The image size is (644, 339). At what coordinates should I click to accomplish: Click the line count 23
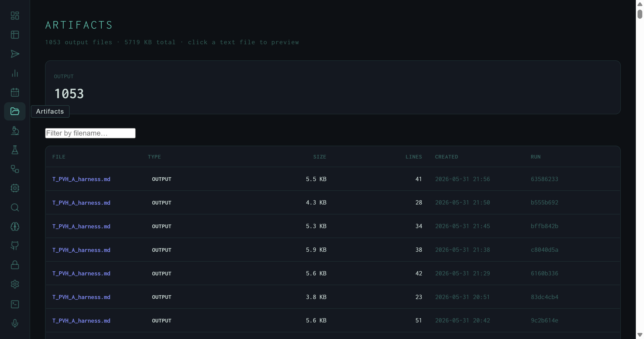pyautogui.click(x=419, y=297)
